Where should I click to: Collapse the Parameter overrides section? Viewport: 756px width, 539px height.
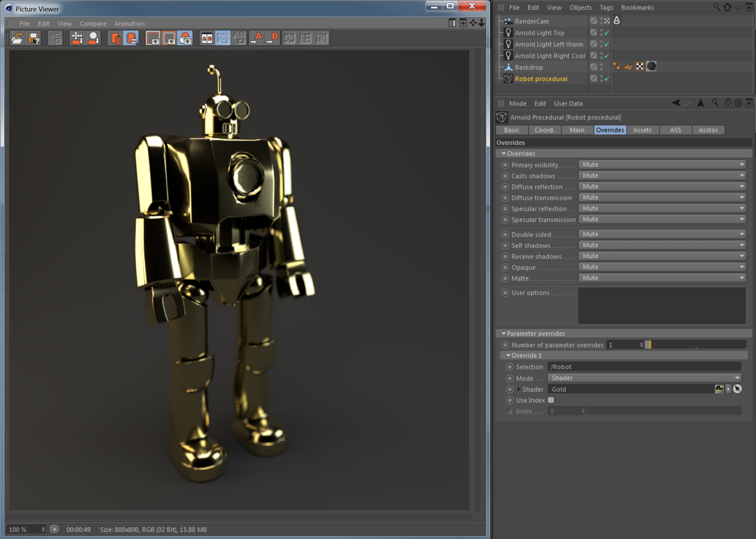(x=504, y=334)
